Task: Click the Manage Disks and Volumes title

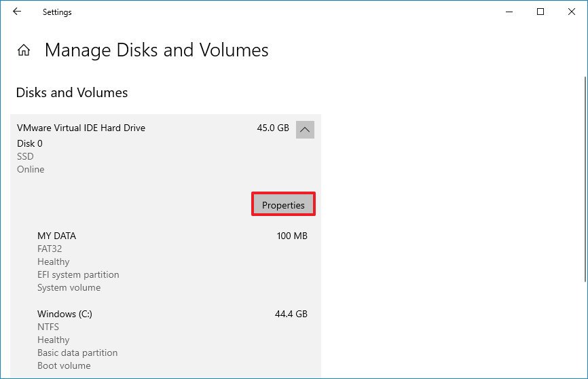Action: click(x=156, y=50)
